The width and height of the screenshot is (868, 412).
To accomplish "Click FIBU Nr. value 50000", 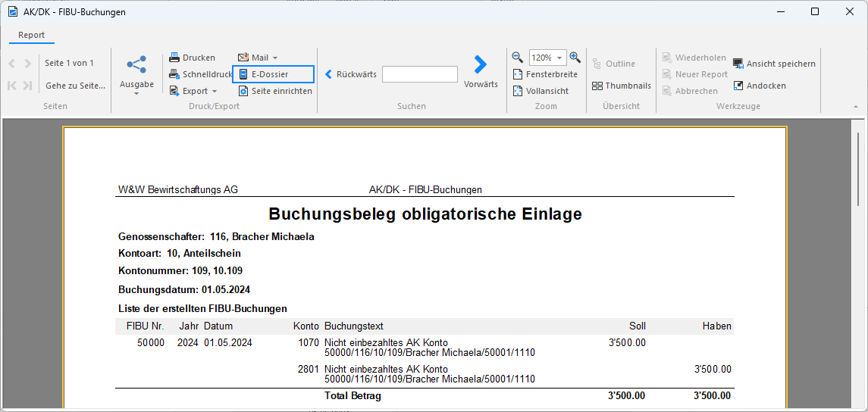I will tap(151, 342).
